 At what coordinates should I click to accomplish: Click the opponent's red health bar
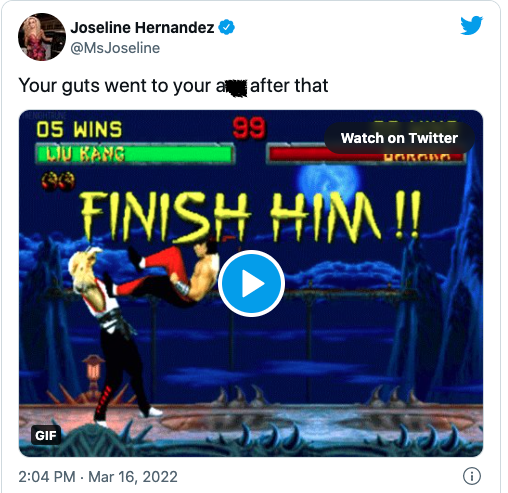pos(367,154)
